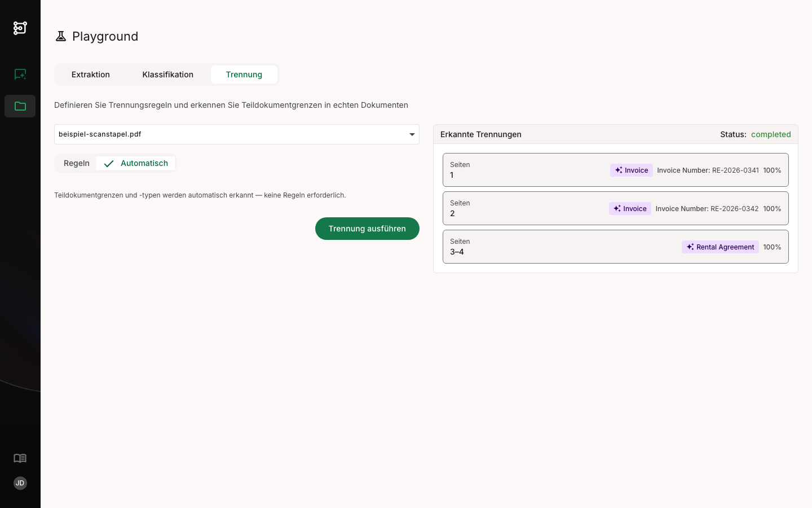Viewport: 812px width, 508px height.
Task: Click the sparkle icon on Rental Agreement tag
Action: (x=690, y=247)
